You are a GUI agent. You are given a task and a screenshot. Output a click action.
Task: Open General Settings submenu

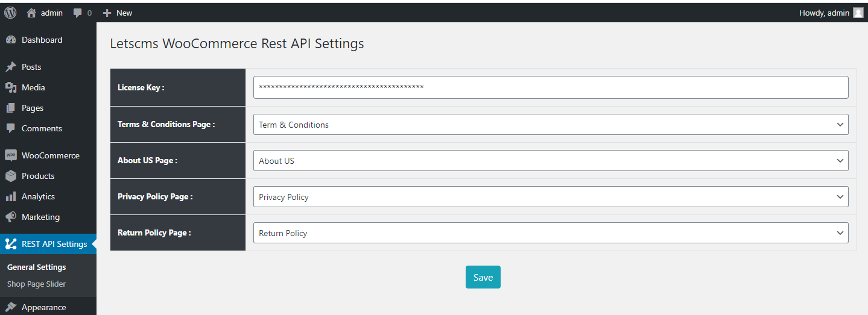tap(37, 267)
